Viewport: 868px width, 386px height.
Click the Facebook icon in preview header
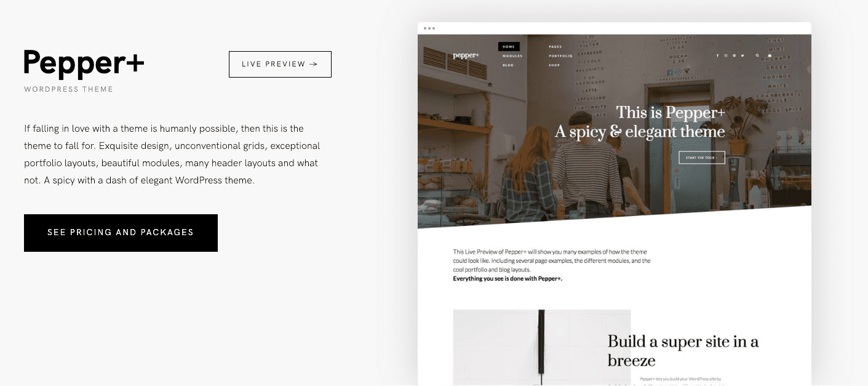[717, 55]
